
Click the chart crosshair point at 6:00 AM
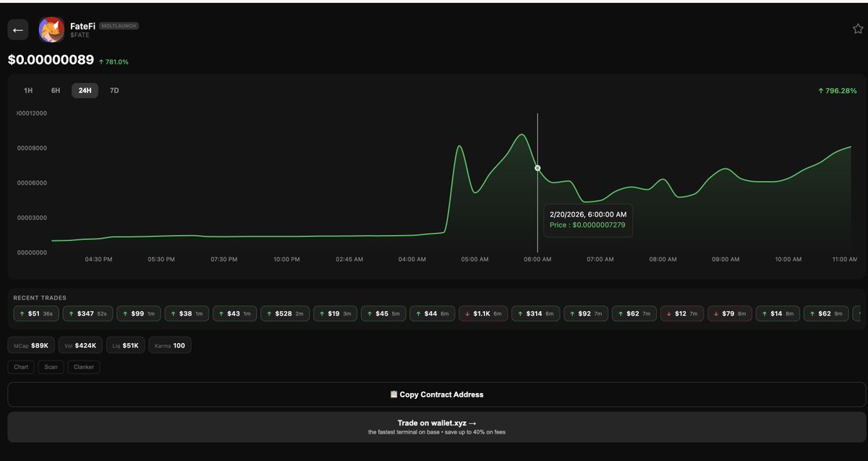click(537, 167)
